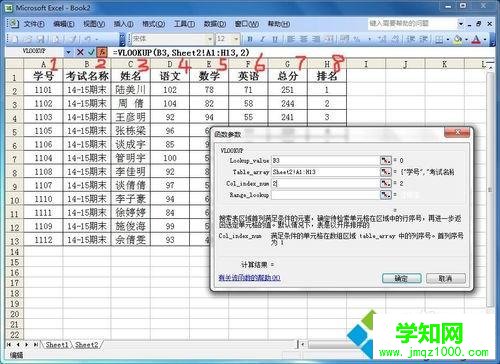
Task: Click the Decrease Decimal icon
Action: pyautogui.click(x=396, y=39)
